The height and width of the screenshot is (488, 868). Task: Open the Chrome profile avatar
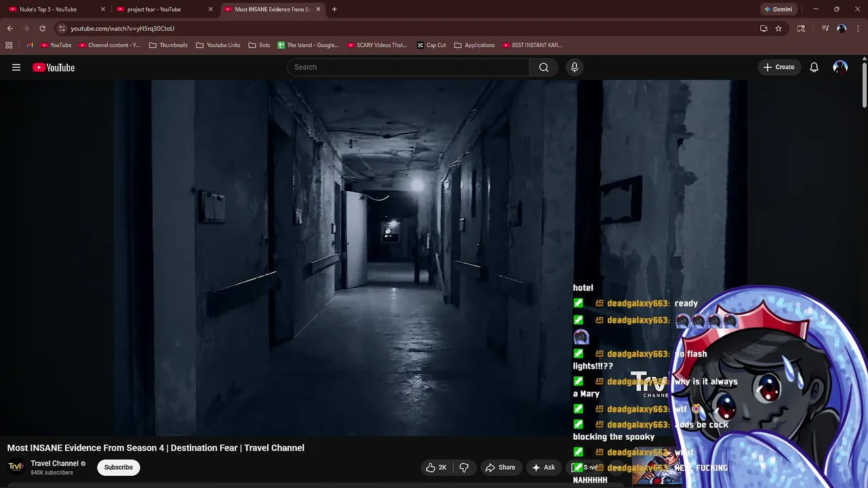(842, 28)
